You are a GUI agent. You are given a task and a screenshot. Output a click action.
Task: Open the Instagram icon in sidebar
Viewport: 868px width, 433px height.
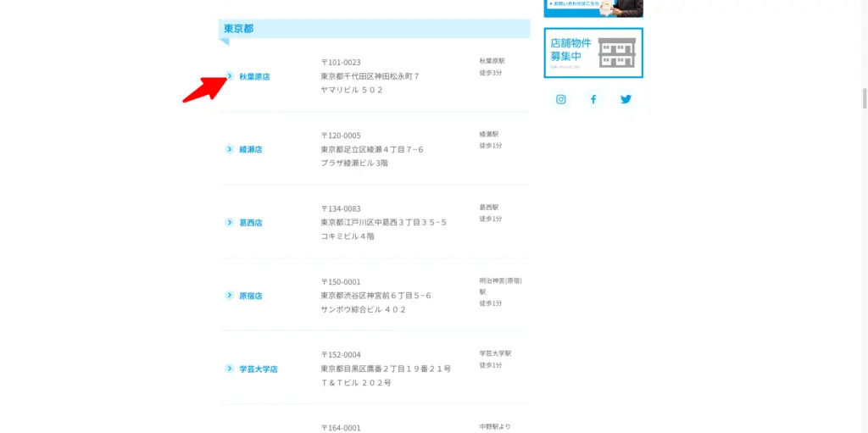pos(561,100)
